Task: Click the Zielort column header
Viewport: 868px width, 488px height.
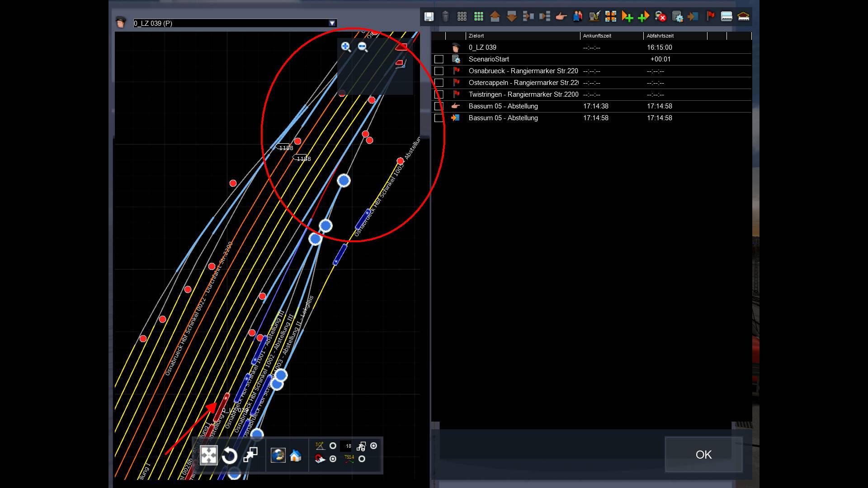Action: pos(476,36)
